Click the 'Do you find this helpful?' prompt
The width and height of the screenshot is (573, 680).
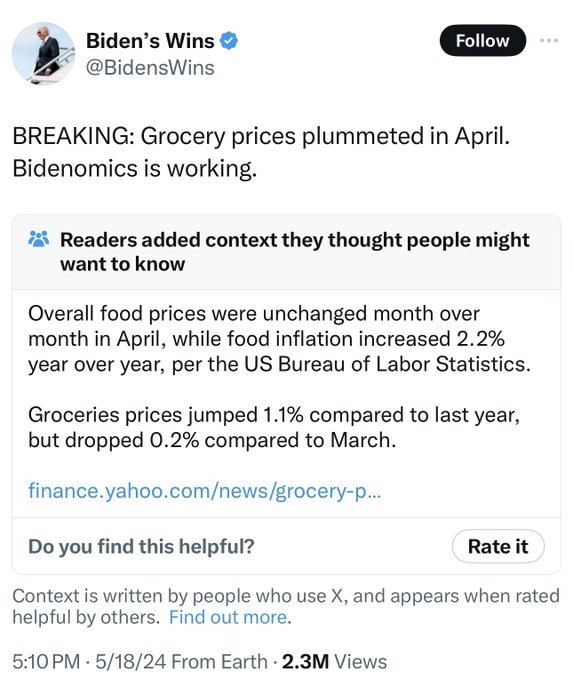click(x=141, y=546)
